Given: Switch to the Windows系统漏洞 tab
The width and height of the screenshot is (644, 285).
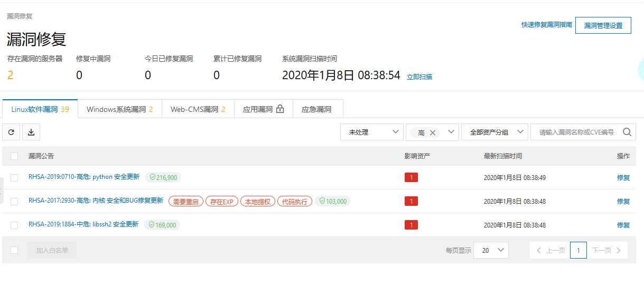Looking at the screenshot, I should point(119,109).
